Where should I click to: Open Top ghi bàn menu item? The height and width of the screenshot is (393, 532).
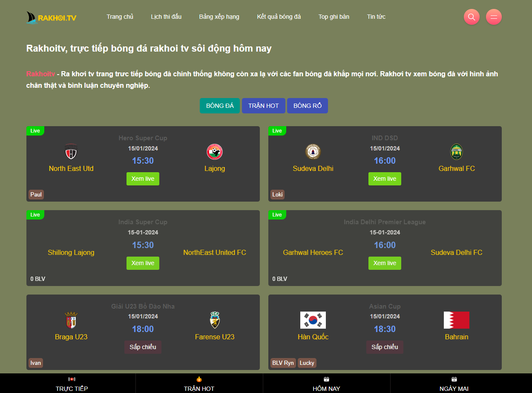click(334, 17)
